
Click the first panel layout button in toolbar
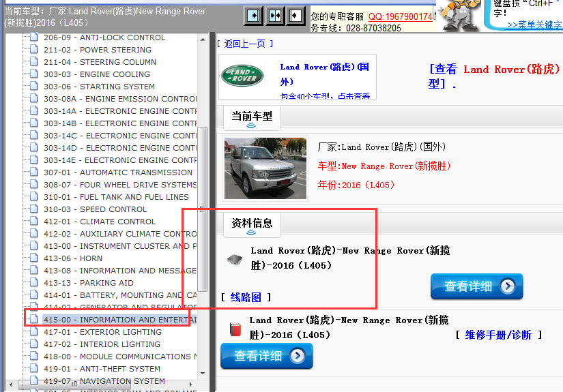(x=253, y=15)
